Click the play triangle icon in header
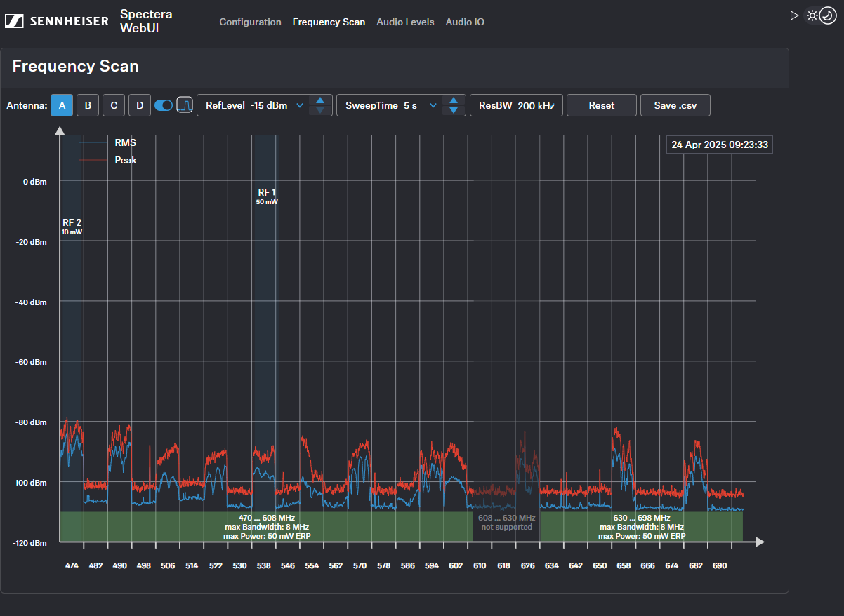The width and height of the screenshot is (844, 616). [794, 15]
